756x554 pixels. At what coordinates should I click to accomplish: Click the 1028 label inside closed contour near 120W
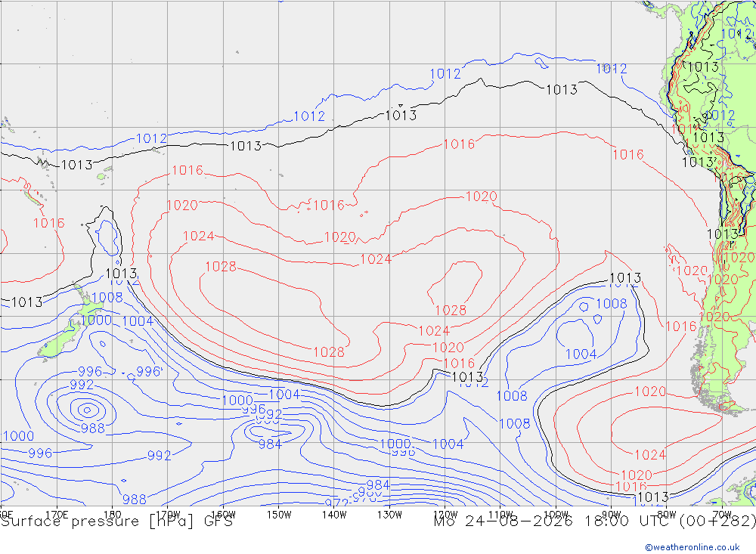(x=451, y=310)
